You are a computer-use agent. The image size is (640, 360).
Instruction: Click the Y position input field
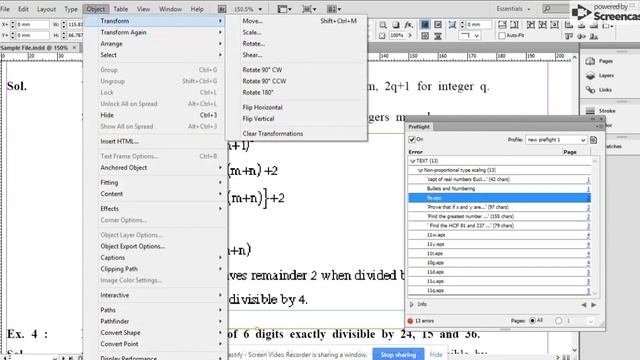point(32,36)
